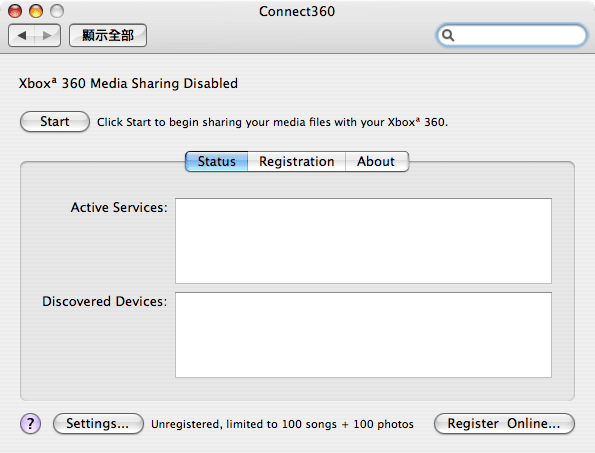Switch to the Registration tab
Screen dimensions: 595x453
[x=296, y=162]
